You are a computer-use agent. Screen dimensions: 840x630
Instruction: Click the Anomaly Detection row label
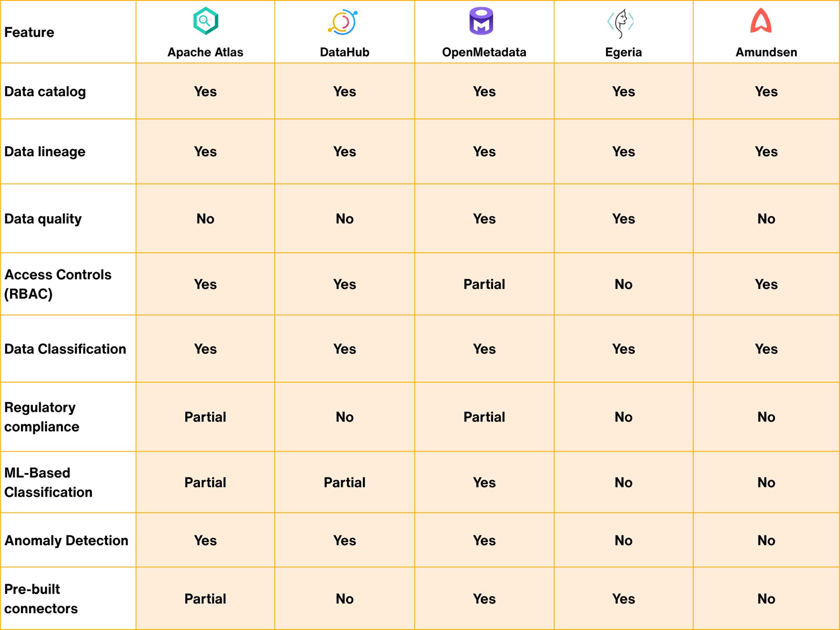tap(66, 540)
